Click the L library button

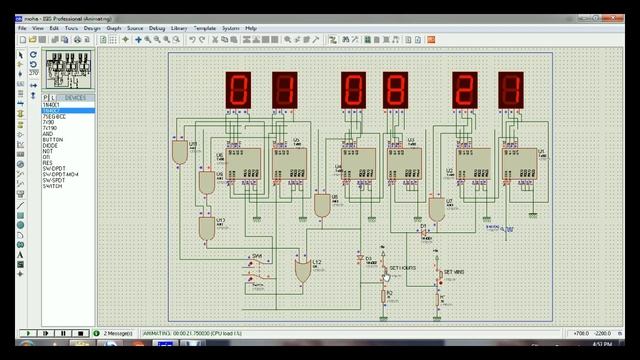click(x=53, y=98)
